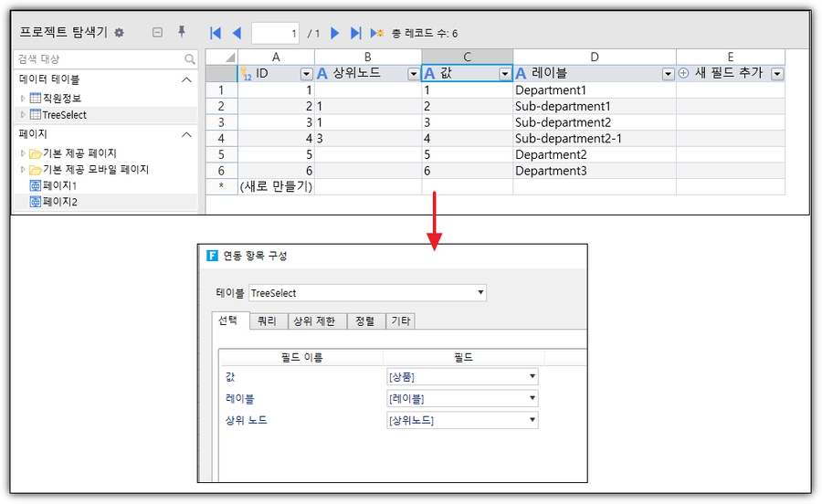Create a new record via star-arrow icon
This screenshot has height=504, width=822.
tap(376, 33)
